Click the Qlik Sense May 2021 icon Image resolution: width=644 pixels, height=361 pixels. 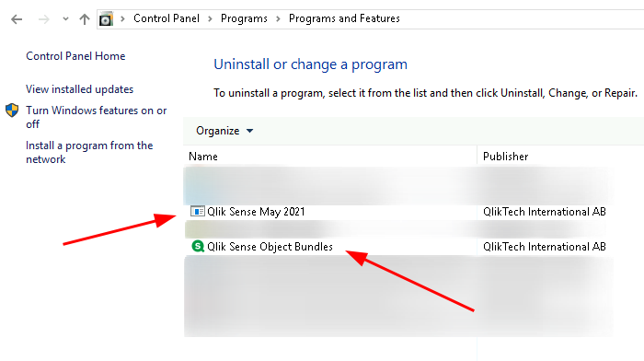[198, 211]
